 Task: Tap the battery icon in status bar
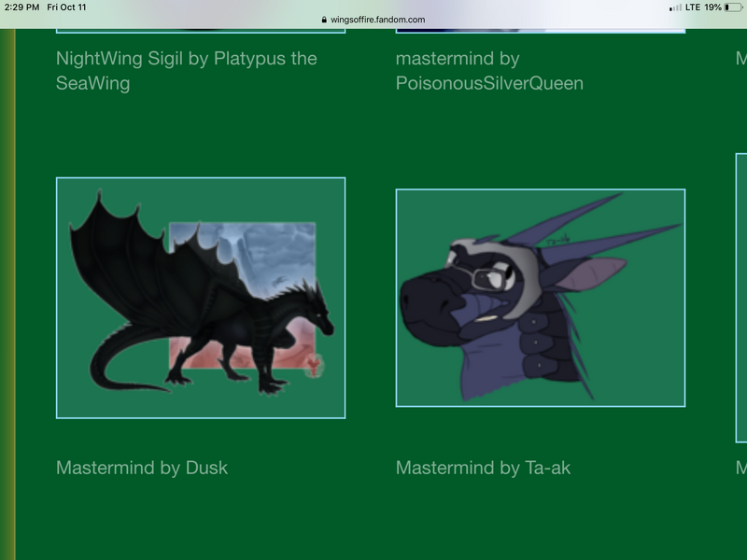[x=734, y=7]
